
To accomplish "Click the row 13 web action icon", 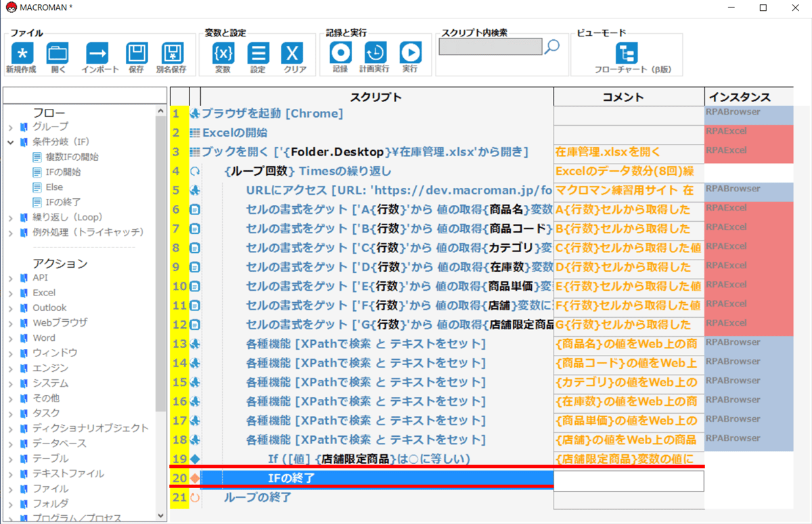I will [195, 344].
